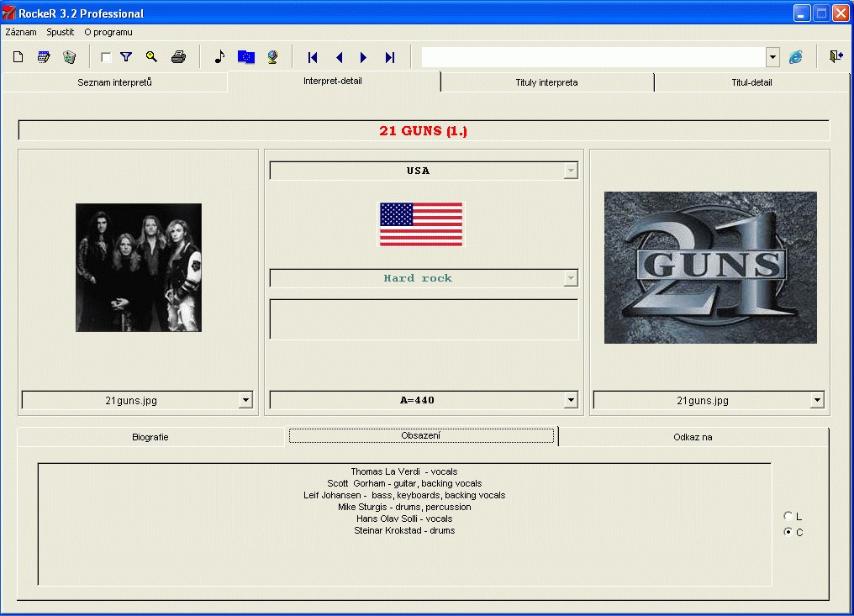
Task: Click the 21 Guns logo image
Action: point(710,267)
